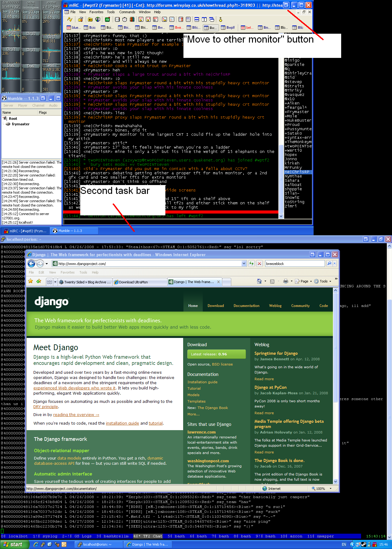
Task: Open the Mumble Server menu
Action: coord(8,105)
